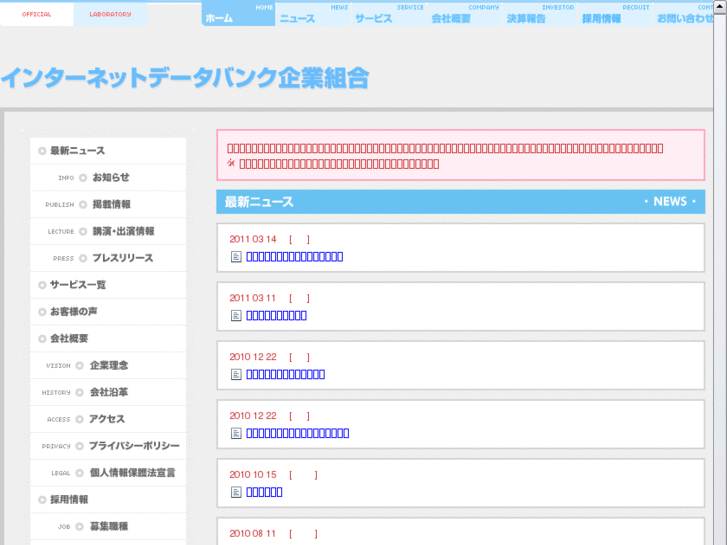Click the site title インターネットデータバンク企業組合
The height and width of the screenshot is (545, 727).
pyautogui.click(x=185, y=77)
